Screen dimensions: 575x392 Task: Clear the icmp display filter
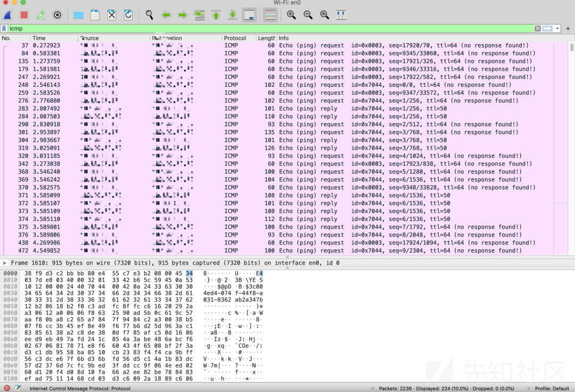(x=538, y=28)
